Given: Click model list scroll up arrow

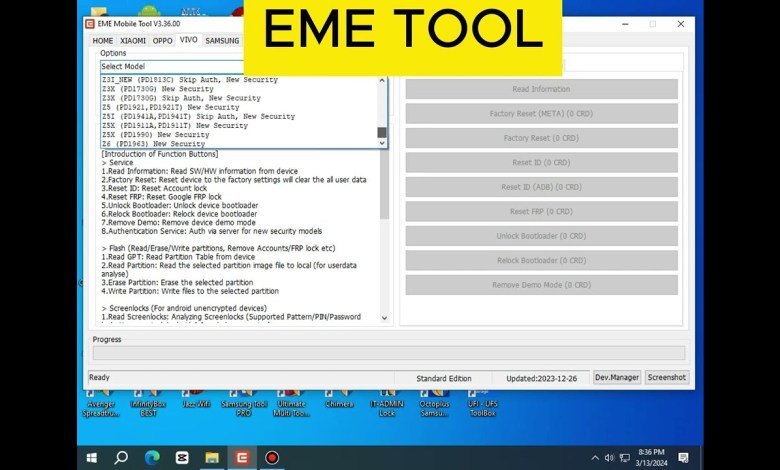Looking at the screenshot, I should coord(382,80).
